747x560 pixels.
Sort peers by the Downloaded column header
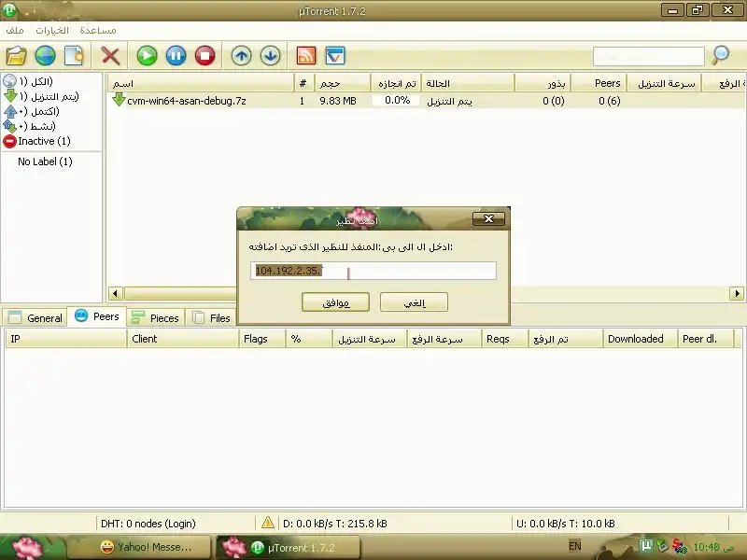(x=640, y=339)
